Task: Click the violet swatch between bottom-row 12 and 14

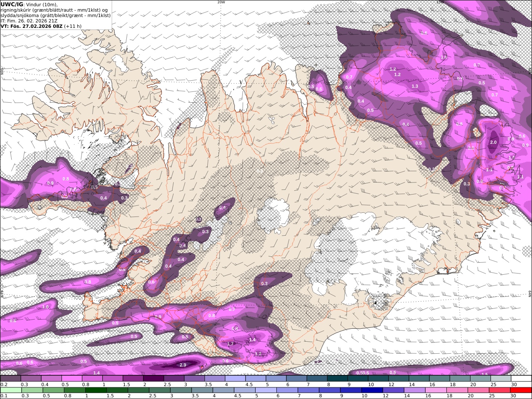Action: [393, 390]
